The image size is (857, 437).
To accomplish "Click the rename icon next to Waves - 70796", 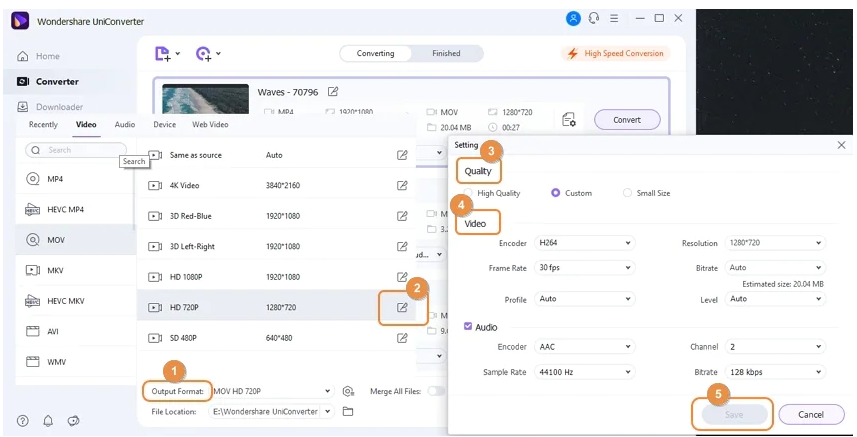I will pos(333,92).
